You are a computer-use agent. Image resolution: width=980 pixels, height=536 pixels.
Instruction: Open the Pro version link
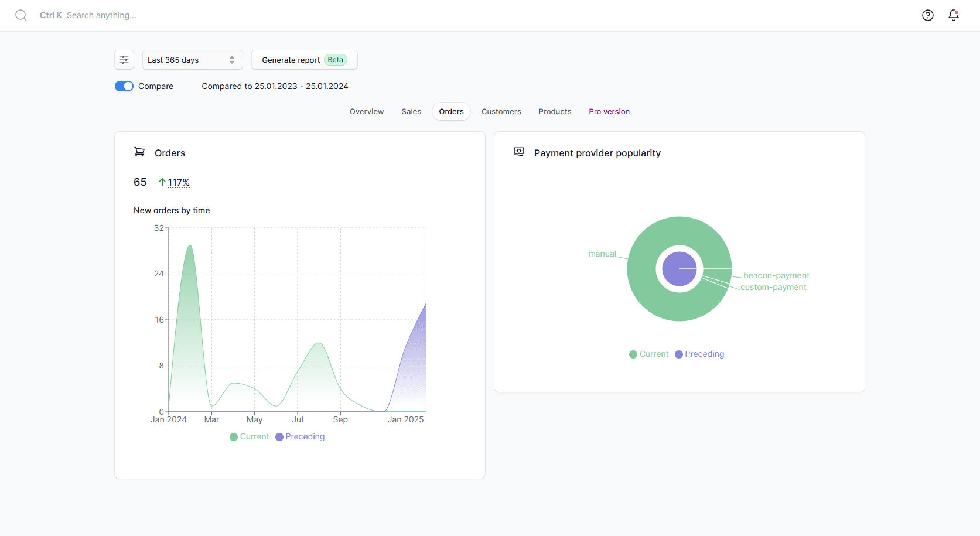coord(609,111)
